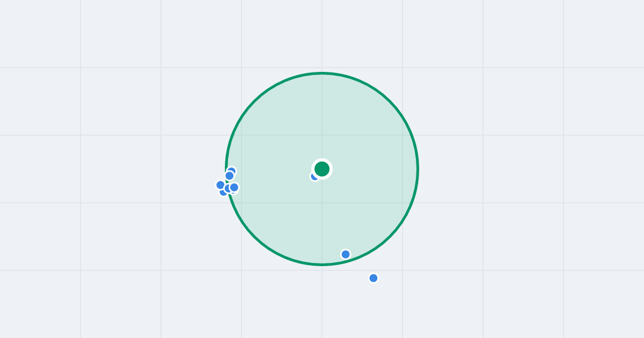
Task: Click the shaded area right of the center marker
Action: click(370, 169)
